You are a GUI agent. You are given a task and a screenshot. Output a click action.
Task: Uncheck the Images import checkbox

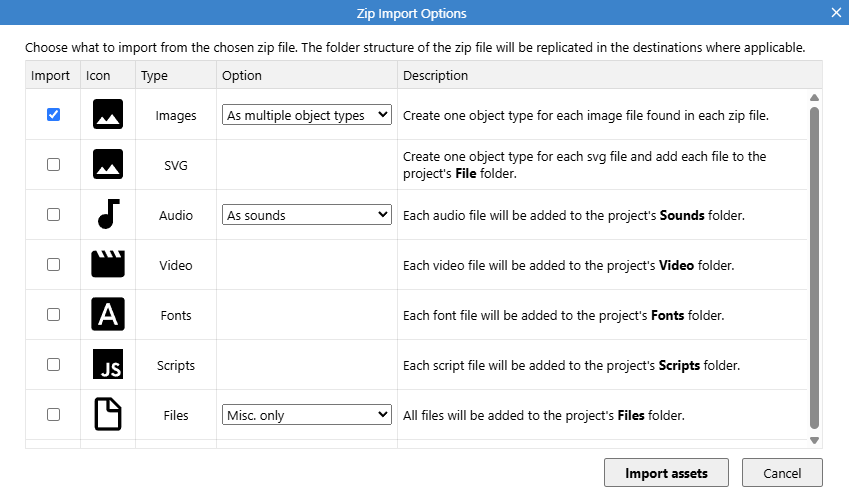pos(53,115)
